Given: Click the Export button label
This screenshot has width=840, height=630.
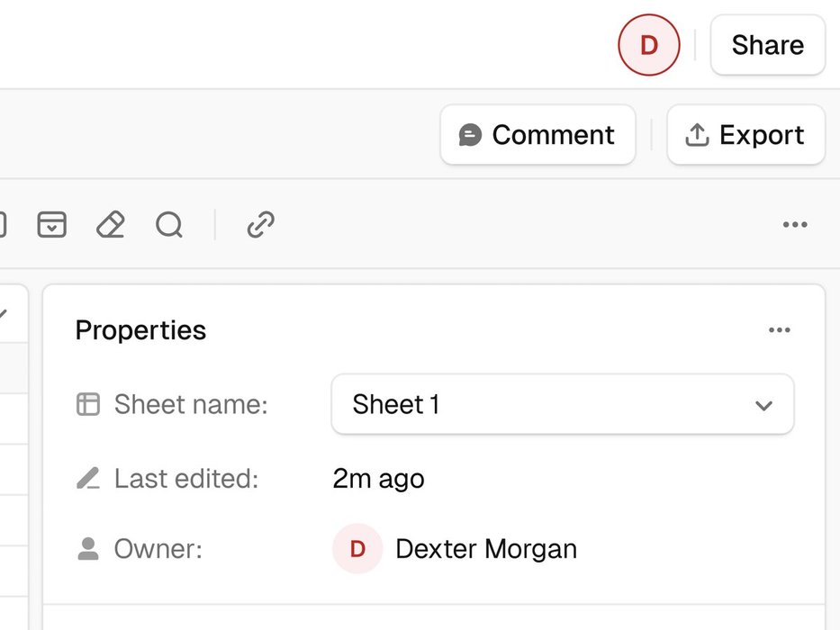Looking at the screenshot, I should 762,135.
